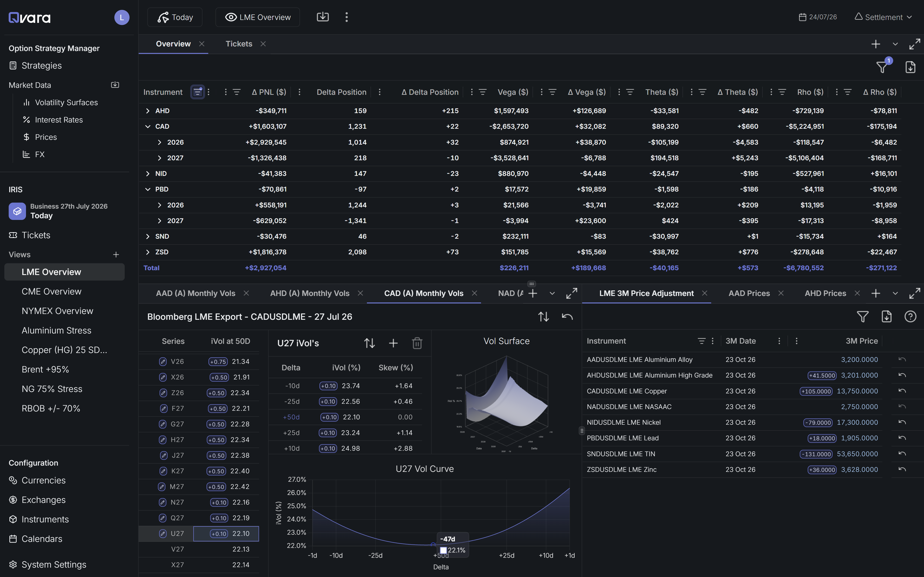This screenshot has width=924, height=577.
Task: Undo changes in Bloomberg LME Export header
Action: 567,316
